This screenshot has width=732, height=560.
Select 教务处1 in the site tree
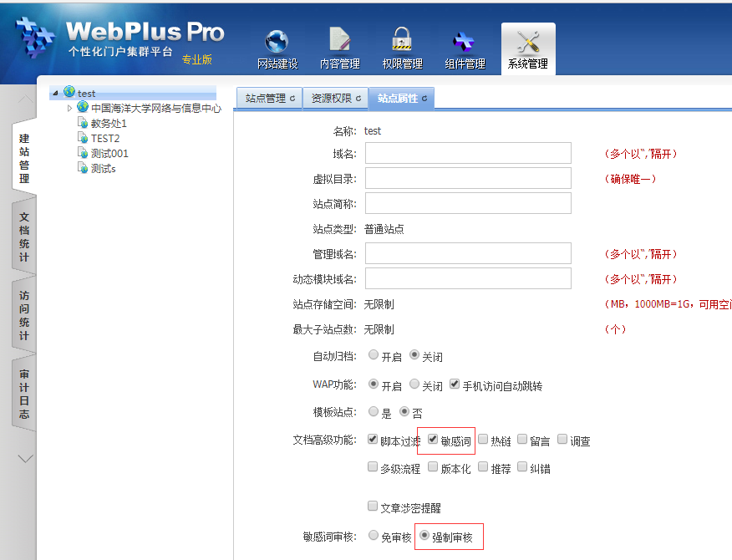(109, 123)
